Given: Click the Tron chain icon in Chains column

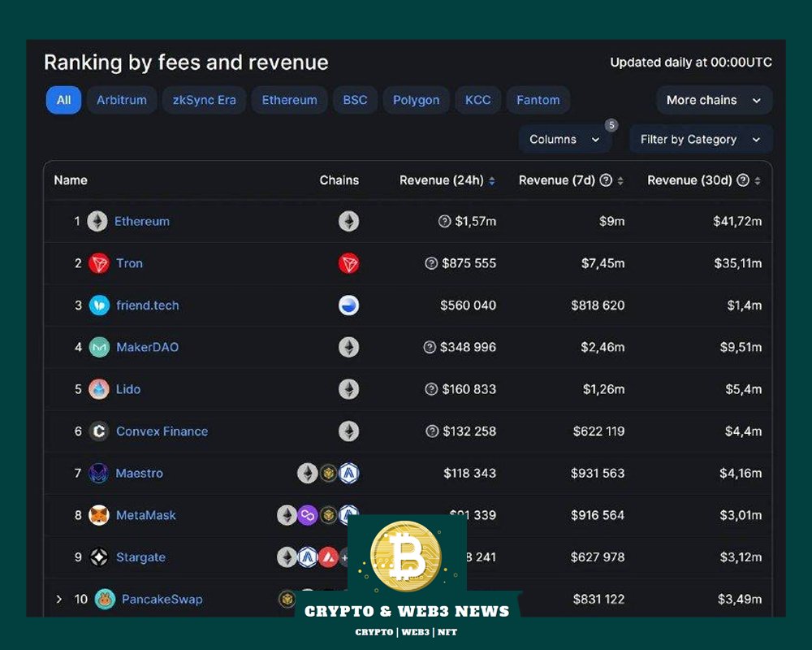Looking at the screenshot, I should click(x=348, y=263).
